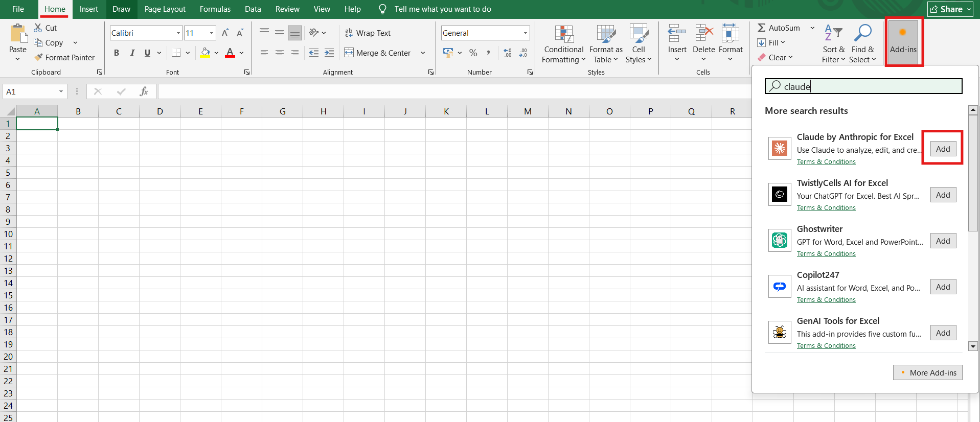This screenshot has height=422, width=980.
Task: Apply yellow fill color bucket
Action: click(x=206, y=53)
